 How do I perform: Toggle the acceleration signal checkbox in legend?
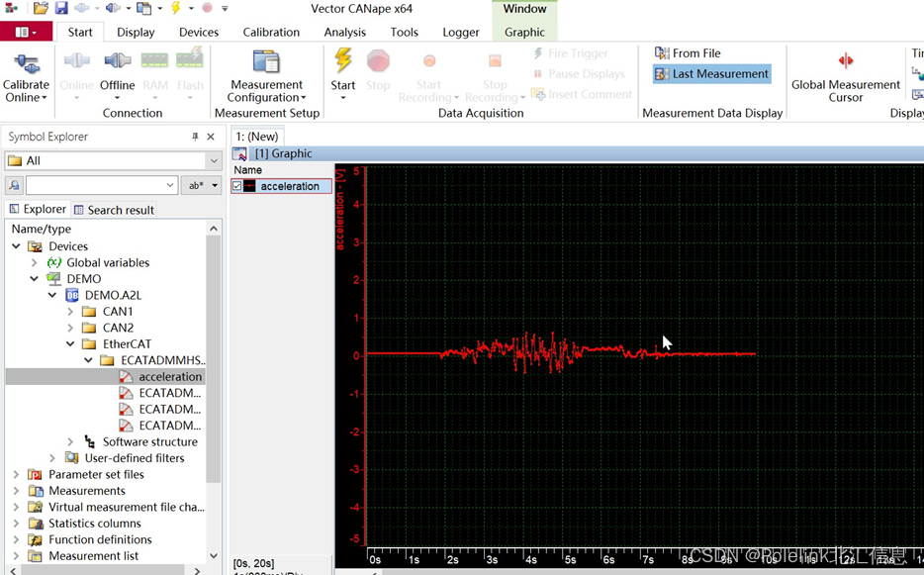pyautogui.click(x=236, y=186)
